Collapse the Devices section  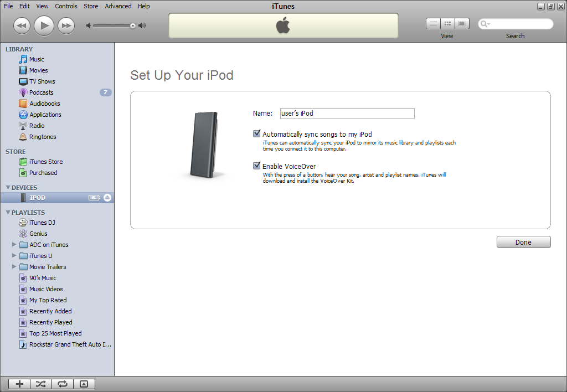coord(8,187)
